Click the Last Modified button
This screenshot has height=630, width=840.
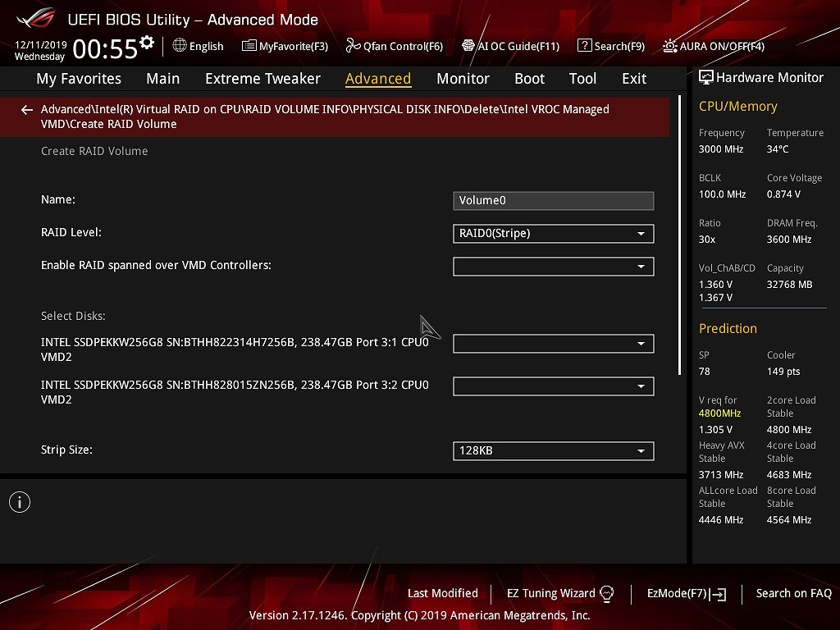pyautogui.click(x=442, y=593)
